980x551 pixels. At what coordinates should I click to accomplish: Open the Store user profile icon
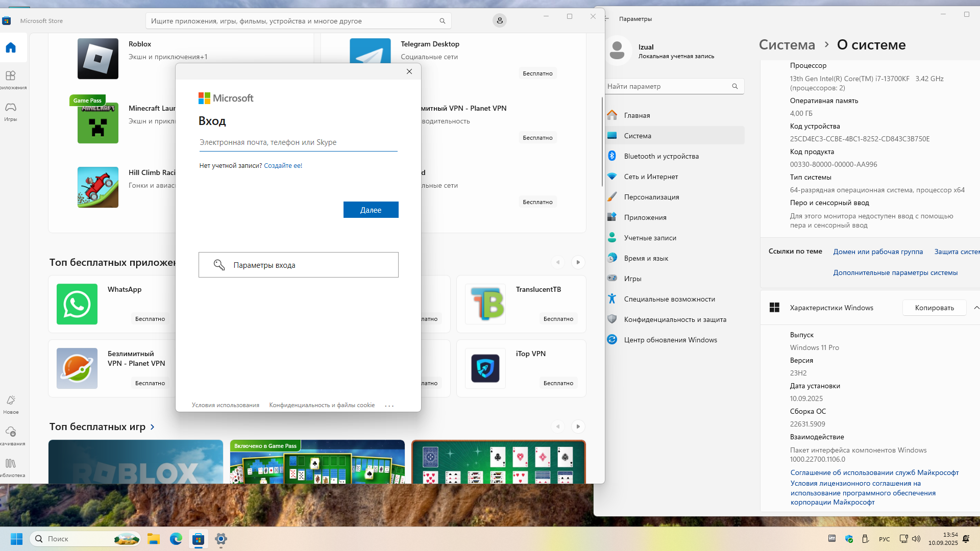tap(500, 20)
